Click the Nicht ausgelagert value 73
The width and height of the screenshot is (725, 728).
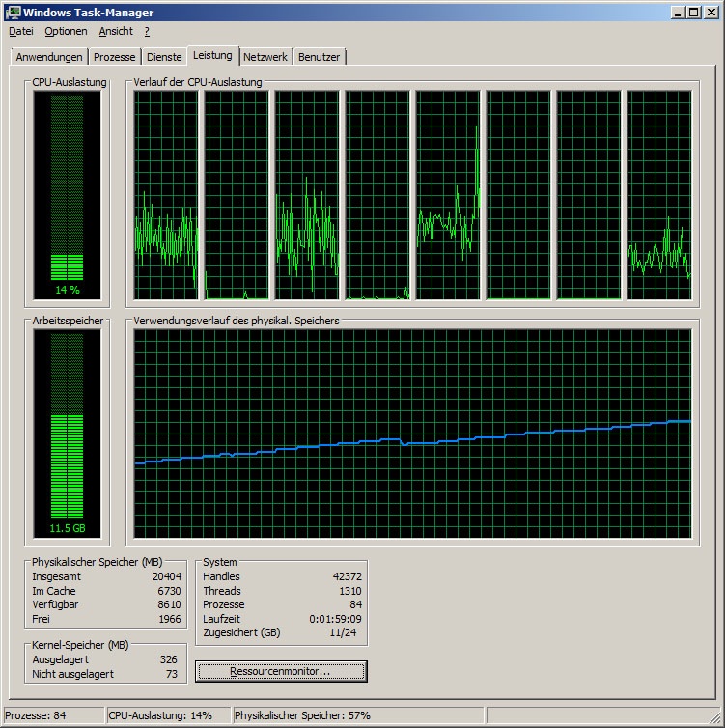pos(172,674)
